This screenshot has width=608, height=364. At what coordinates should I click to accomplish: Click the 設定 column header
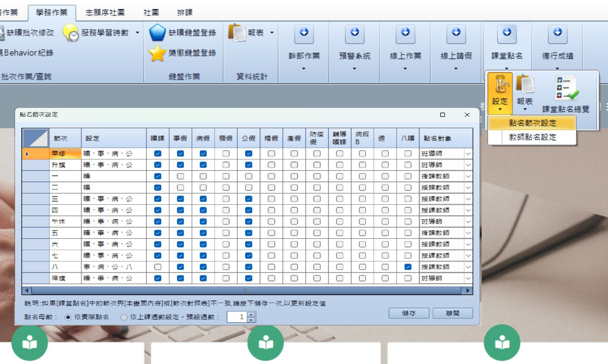[x=114, y=138]
